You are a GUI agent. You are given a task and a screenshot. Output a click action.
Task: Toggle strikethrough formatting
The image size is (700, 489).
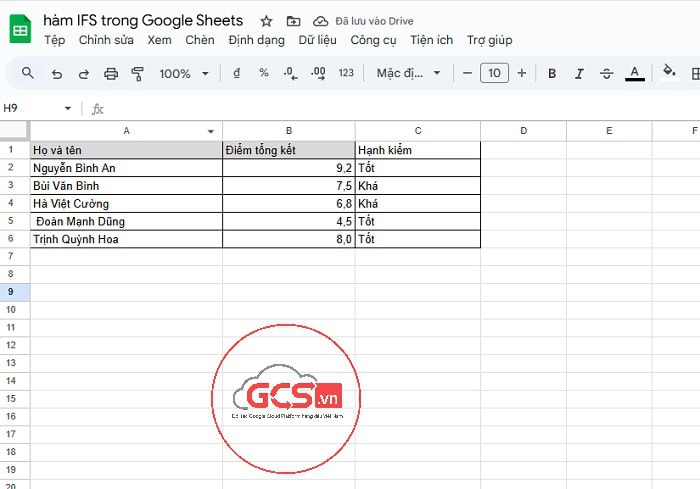606,73
